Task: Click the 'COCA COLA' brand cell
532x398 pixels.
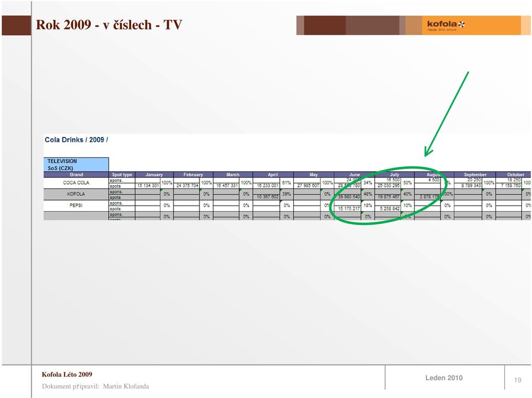Action: pos(76,183)
